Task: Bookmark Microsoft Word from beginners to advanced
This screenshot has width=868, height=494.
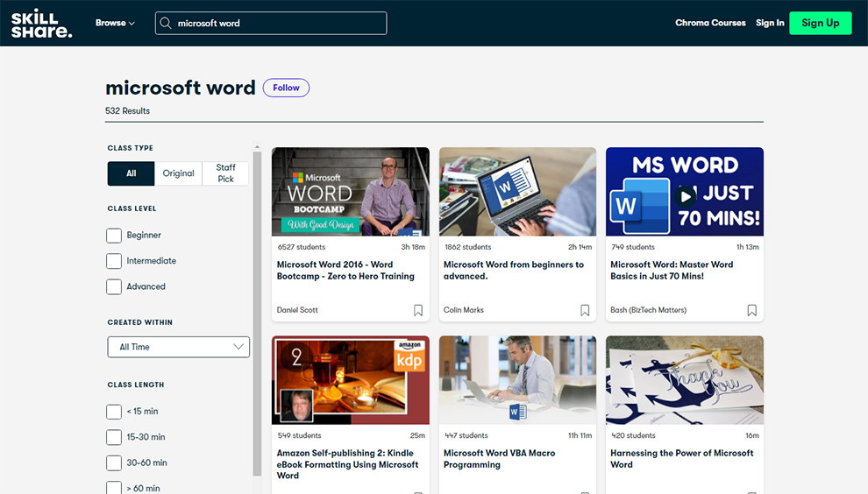Action: coord(585,310)
